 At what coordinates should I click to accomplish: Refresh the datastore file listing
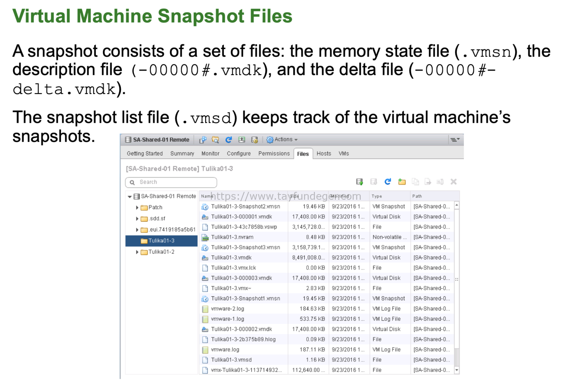click(x=387, y=182)
